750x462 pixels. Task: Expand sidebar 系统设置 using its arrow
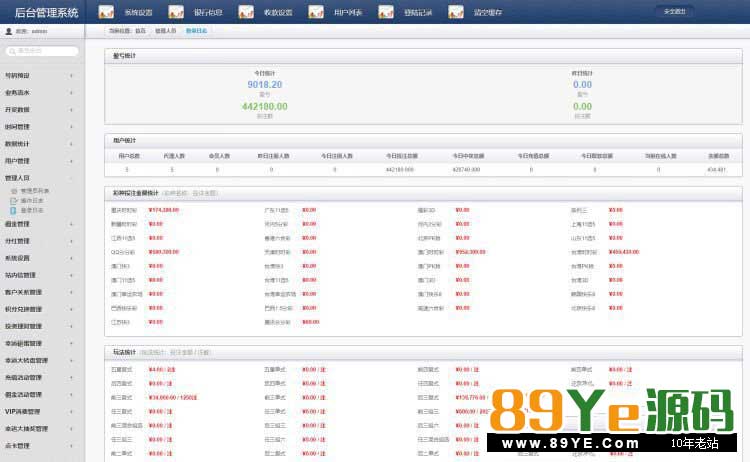point(71,258)
